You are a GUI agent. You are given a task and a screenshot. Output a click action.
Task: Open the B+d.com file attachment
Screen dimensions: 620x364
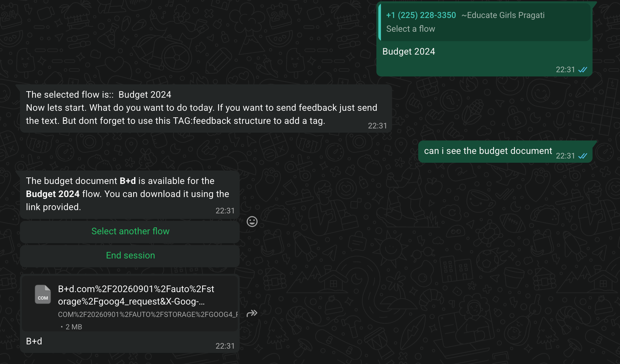pyautogui.click(x=130, y=304)
